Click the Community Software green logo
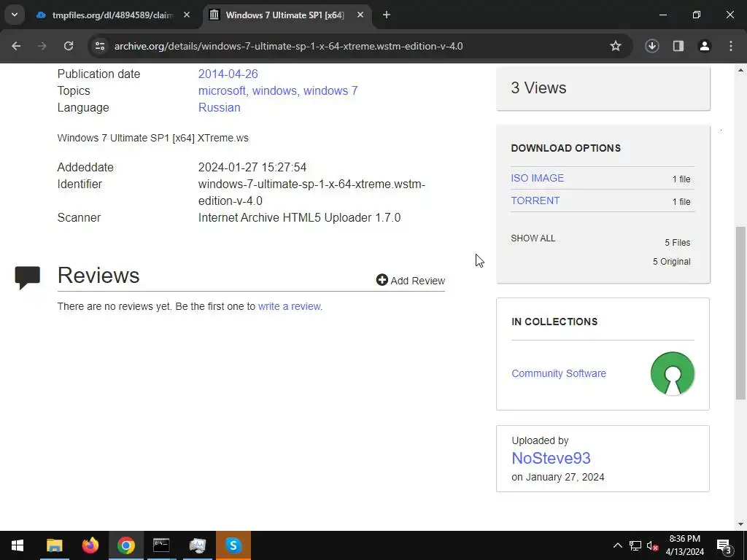 [x=672, y=373]
